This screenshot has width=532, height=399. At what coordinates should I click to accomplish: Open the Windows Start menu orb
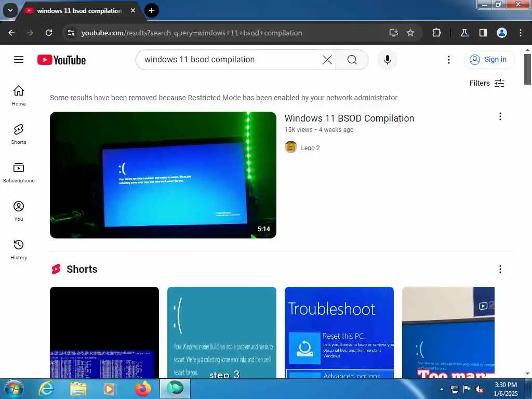coord(14,389)
